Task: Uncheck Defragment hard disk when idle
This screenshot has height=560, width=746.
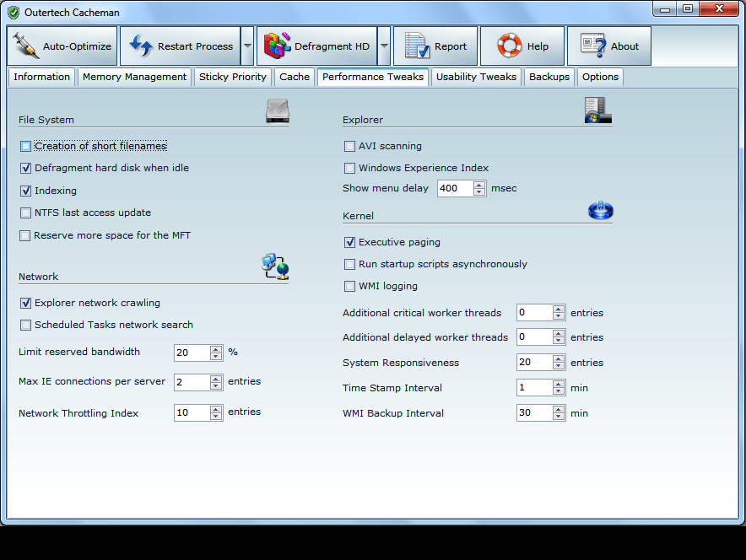Action: [25, 168]
